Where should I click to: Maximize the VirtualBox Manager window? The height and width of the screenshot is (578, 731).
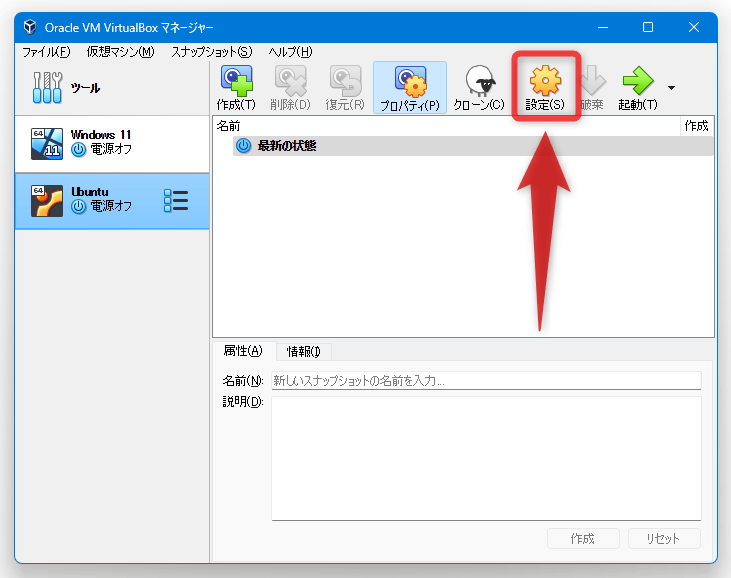648,28
